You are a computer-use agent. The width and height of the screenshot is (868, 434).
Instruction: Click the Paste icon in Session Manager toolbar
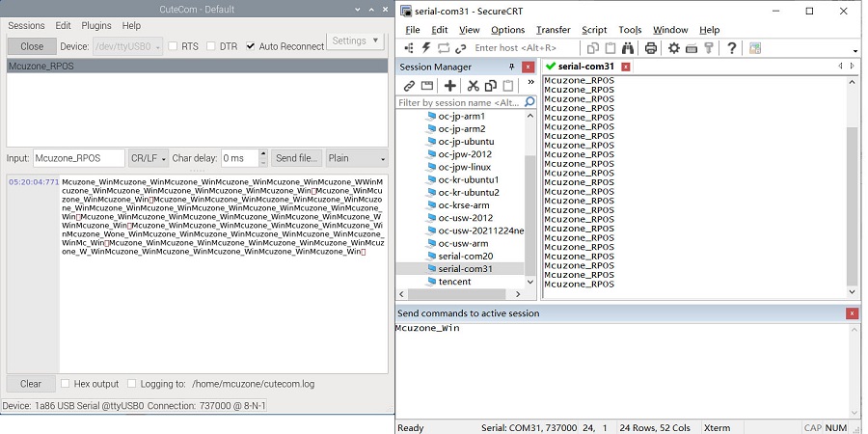pyautogui.click(x=507, y=86)
